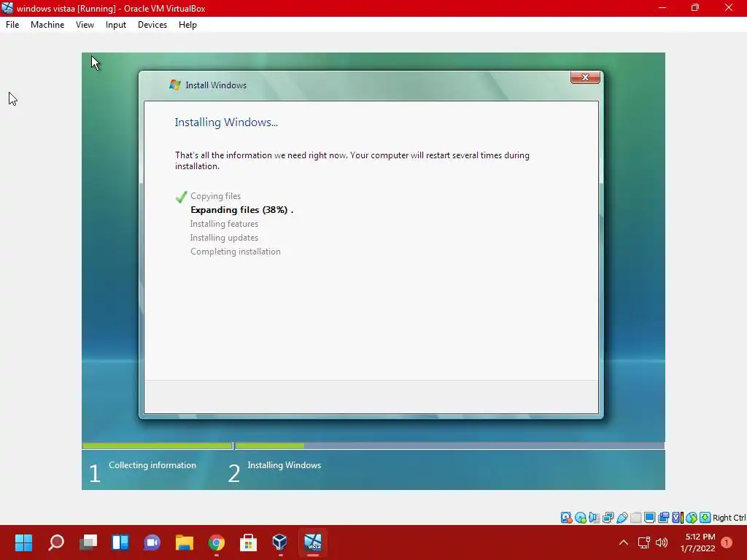
Task: Open the USB devices status icon
Action: pyautogui.click(x=622, y=518)
